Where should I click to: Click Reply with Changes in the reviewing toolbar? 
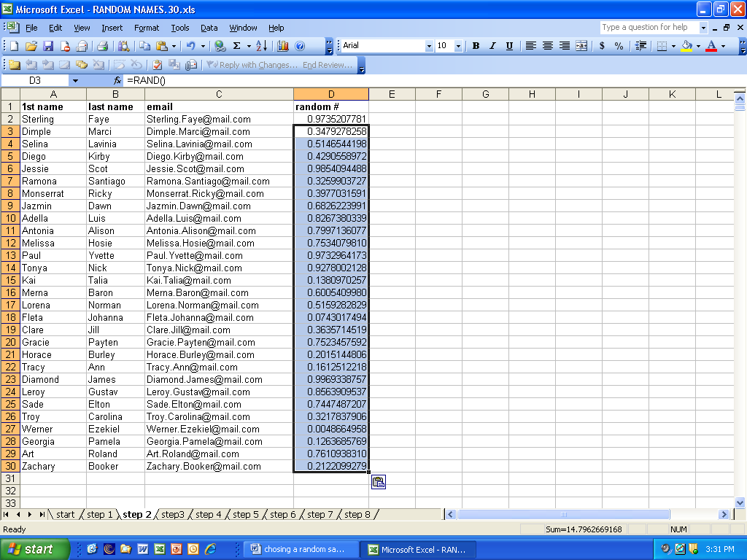click(x=252, y=65)
